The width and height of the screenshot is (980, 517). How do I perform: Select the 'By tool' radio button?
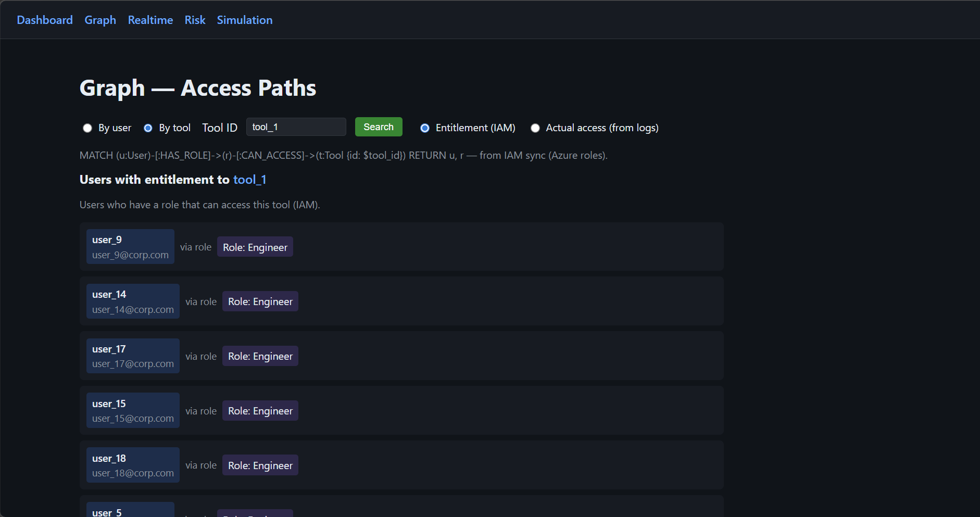(148, 128)
